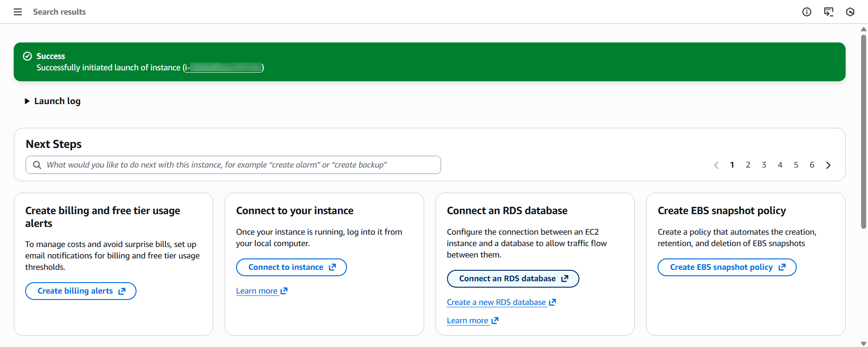Jump to page 6 of Next Steps
Image resolution: width=868 pixels, height=347 pixels.
(812, 165)
